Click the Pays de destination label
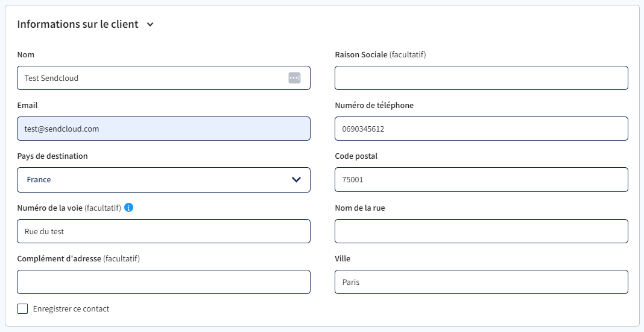This screenshot has height=332, width=644. 52,156
